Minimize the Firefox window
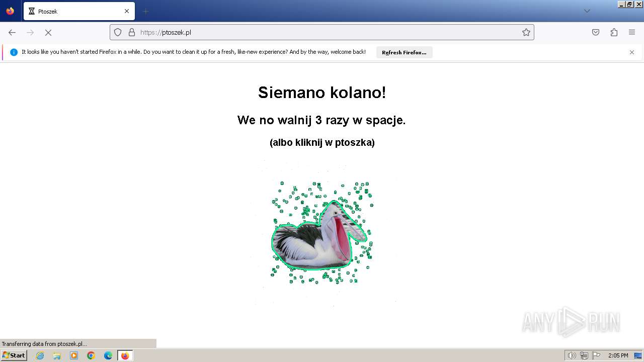This screenshot has width=644, height=362. pos(621,4)
